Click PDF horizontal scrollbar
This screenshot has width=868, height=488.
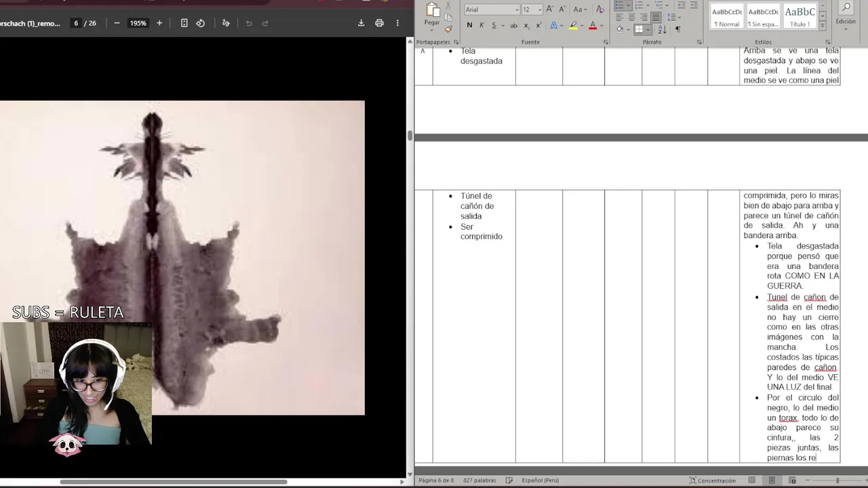(x=174, y=482)
